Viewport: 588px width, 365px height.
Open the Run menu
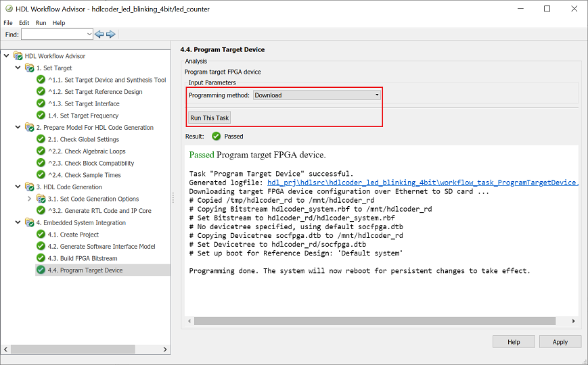pos(41,23)
